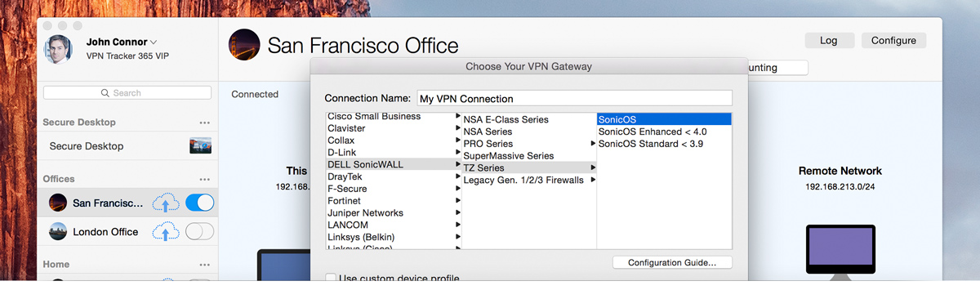980x299 pixels.
Task: Click the Connection Name text field
Action: coord(574,99)
